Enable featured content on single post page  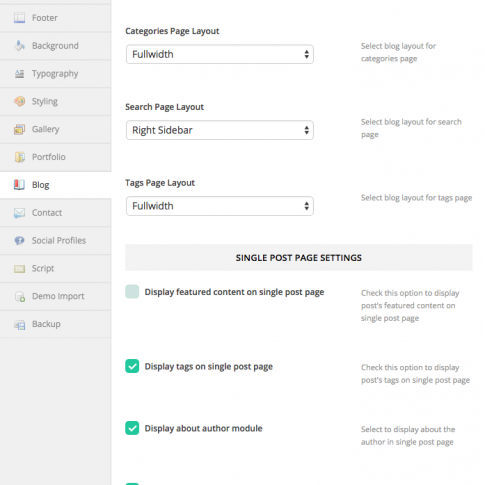[x=132, y=292]
